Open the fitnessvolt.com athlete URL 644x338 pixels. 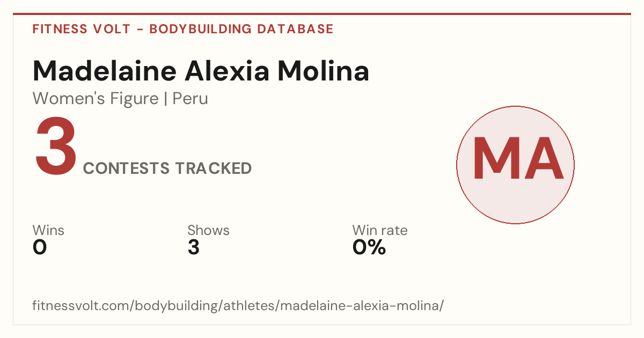click(238, 306)
